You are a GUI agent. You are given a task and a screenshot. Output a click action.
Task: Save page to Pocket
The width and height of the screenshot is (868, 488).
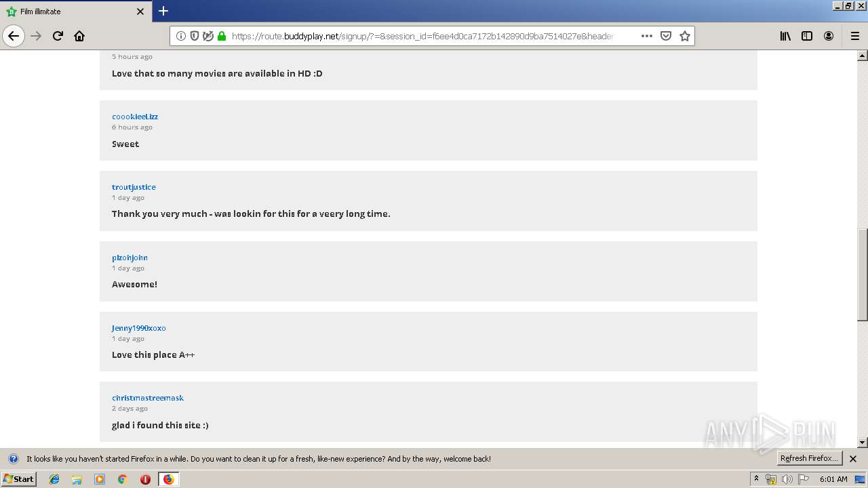click(x=666, y=36)
